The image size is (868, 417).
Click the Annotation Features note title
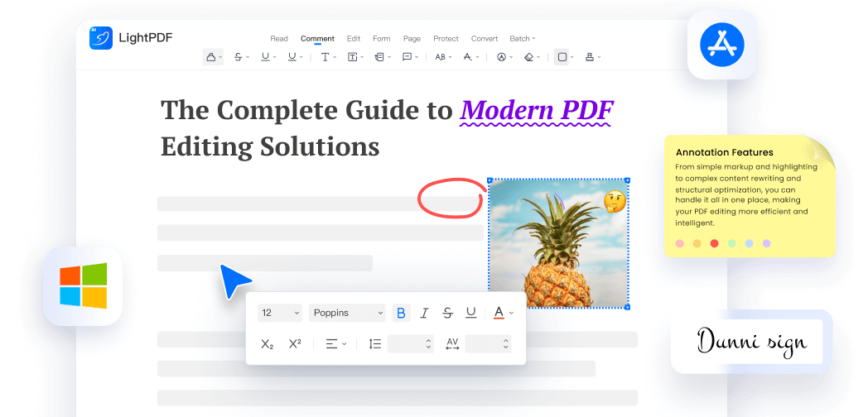[725, 152]
